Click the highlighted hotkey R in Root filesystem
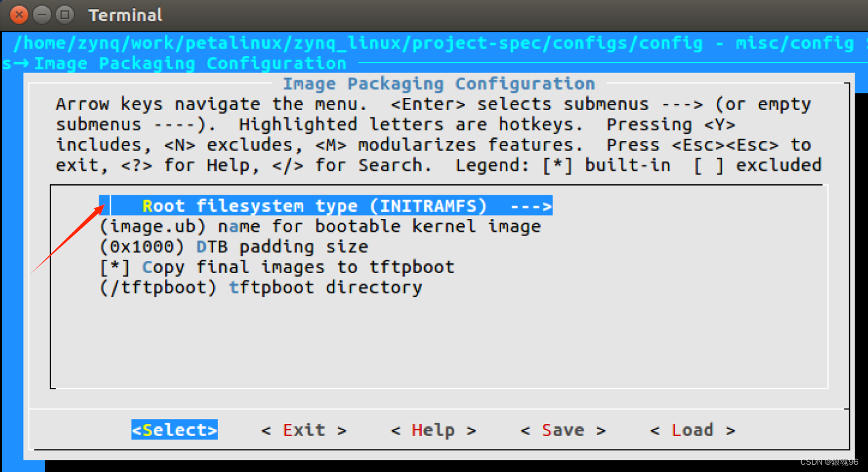 [x=149, y=206]
